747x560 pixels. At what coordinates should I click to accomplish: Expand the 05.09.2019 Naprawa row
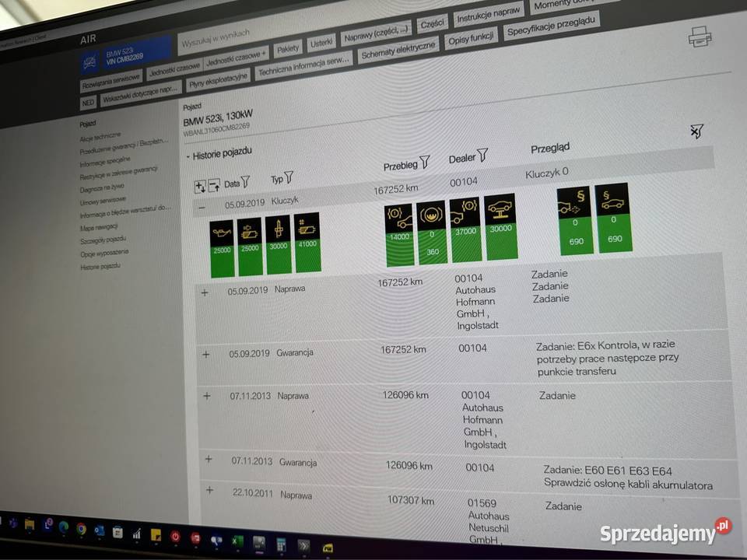coord(205,293)
